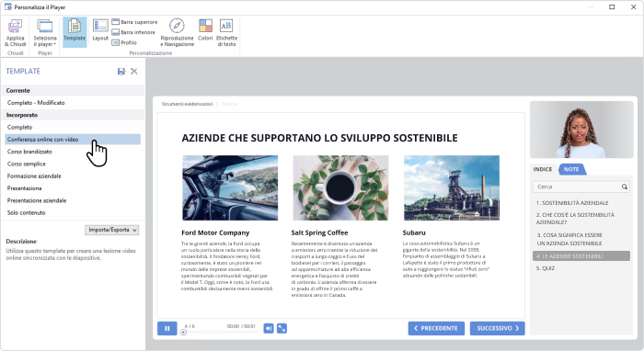The image size is (644, 351).
Task: Select the Corso brandizzato template
Action: [73, 152]
